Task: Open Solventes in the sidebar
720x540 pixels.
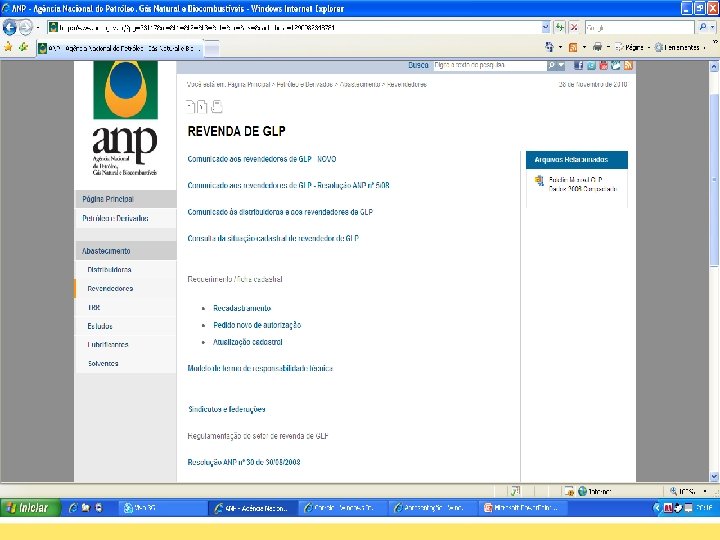Action: 125,363
